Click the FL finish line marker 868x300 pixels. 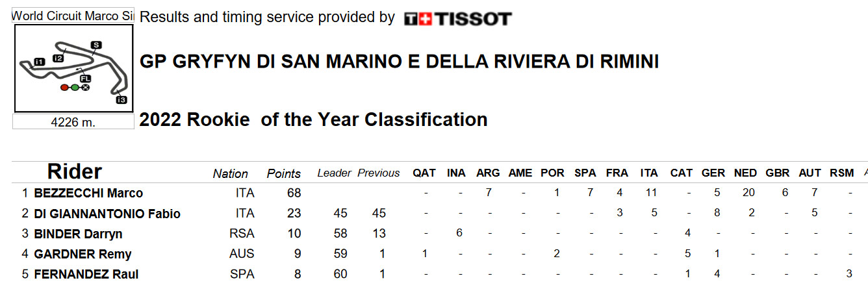pos(85,79)
